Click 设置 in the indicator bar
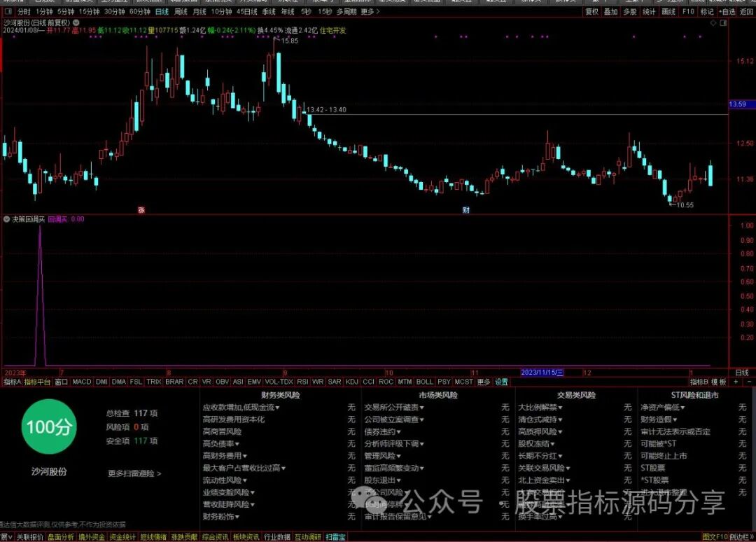 pos(501,382)
